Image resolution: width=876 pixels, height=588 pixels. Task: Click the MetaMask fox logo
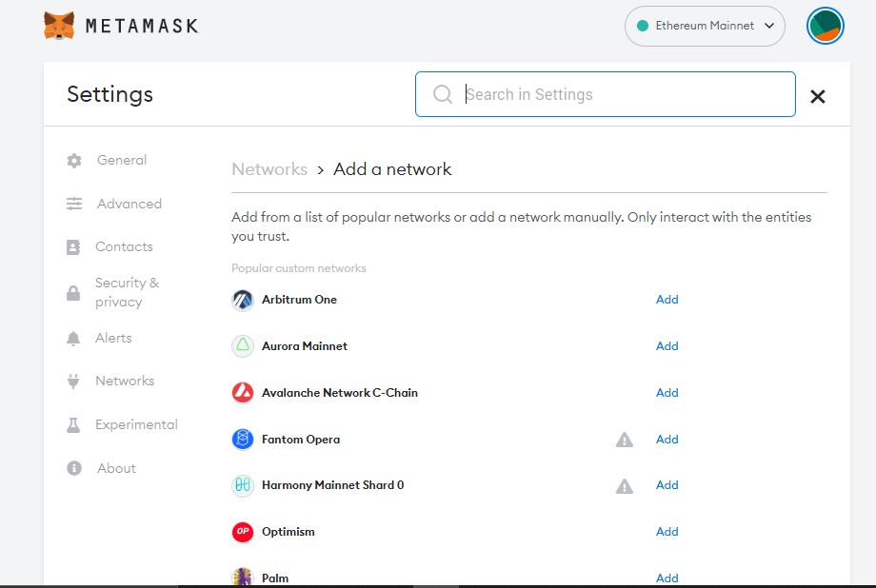coord(59,26)
